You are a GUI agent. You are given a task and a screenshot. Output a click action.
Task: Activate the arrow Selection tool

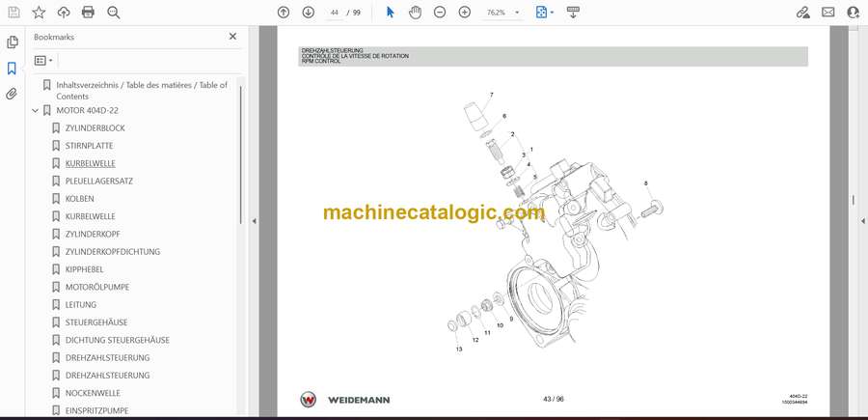pos(391,13)
